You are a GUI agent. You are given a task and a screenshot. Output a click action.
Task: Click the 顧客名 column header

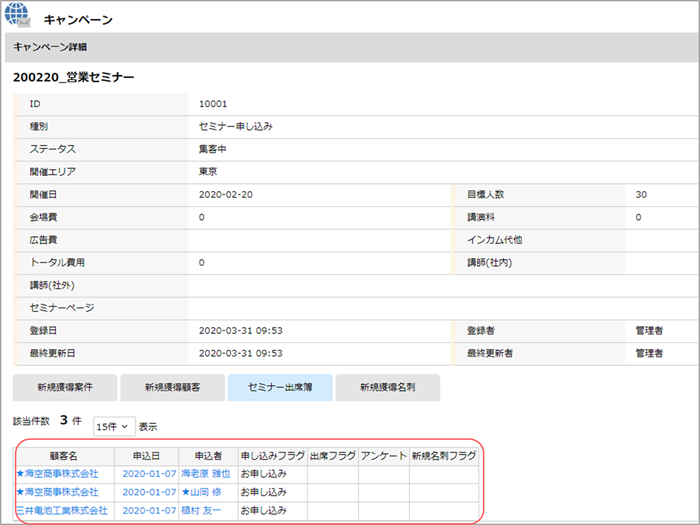[64, 456]
